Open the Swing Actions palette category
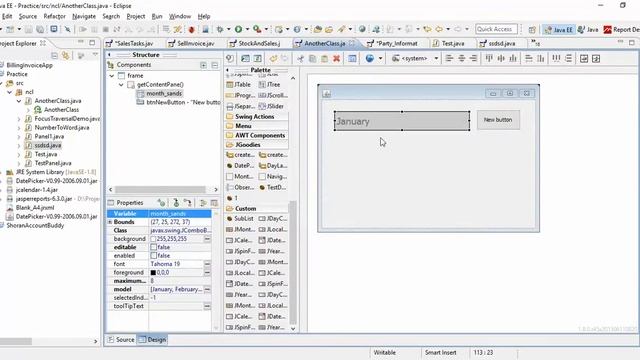640x360 pixels. point(256,117)
